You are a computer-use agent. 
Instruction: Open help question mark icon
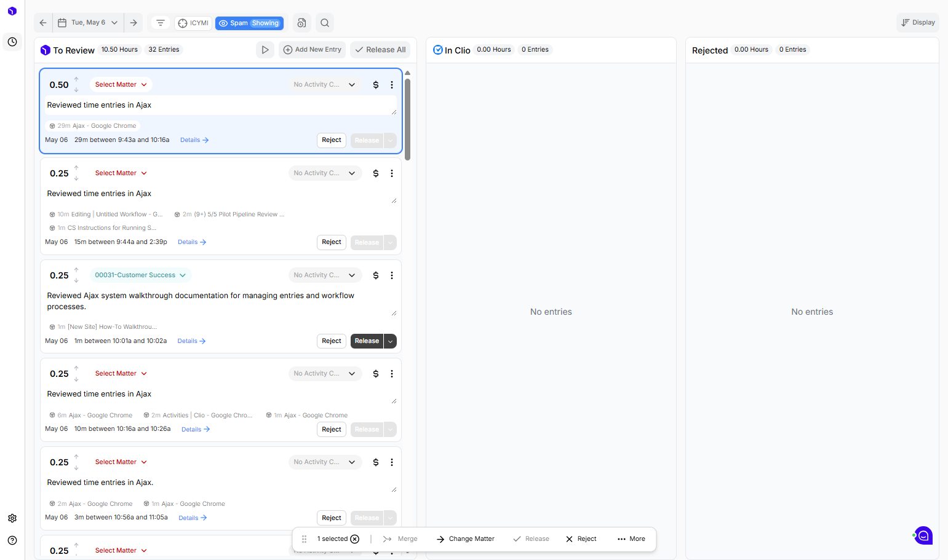point(12,540)
